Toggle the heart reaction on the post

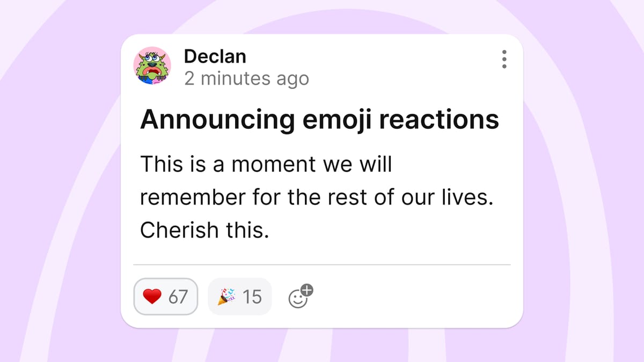click(x=165, y=295)
